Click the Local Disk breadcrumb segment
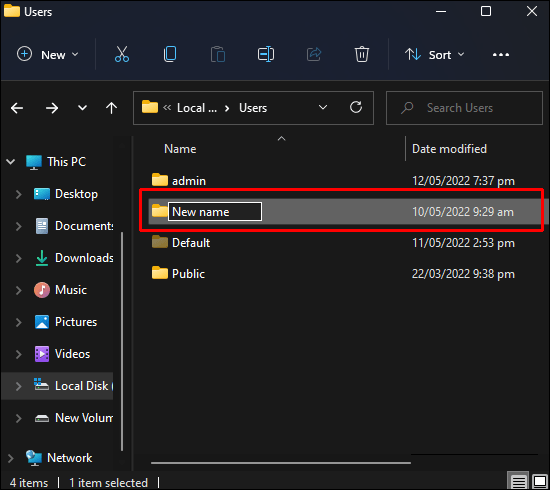Viewport: 550px width, 490px height. [197, 108]
